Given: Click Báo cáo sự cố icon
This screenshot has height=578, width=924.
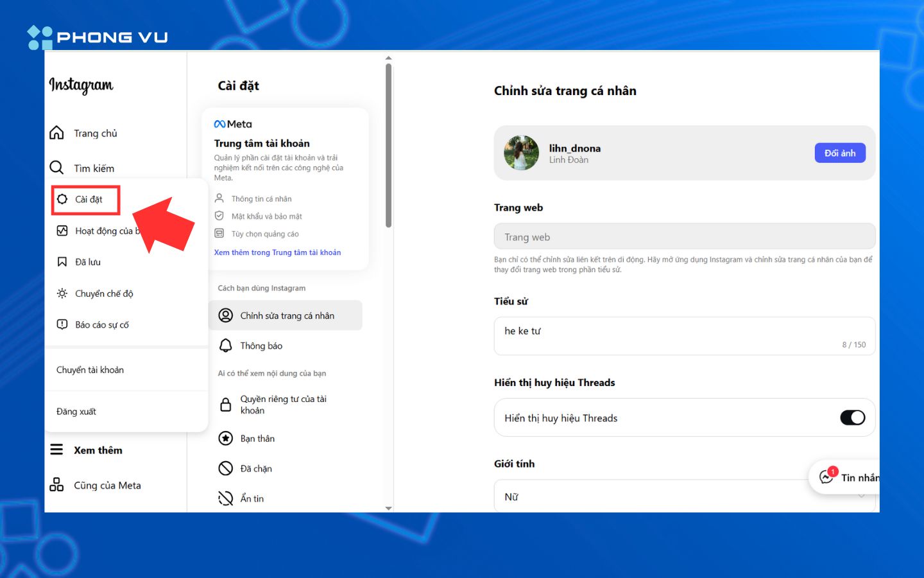Looking at the screenshot, I should click(x=62, y=324).
